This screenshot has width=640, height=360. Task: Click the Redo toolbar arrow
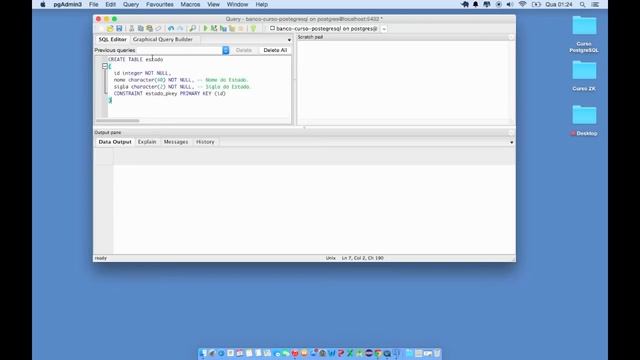click(180, 29)
